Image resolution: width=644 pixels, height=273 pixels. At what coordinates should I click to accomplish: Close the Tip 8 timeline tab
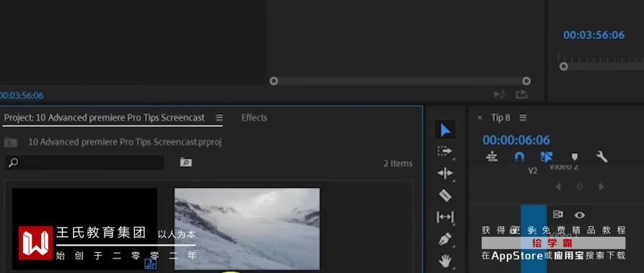click(480, 118)
